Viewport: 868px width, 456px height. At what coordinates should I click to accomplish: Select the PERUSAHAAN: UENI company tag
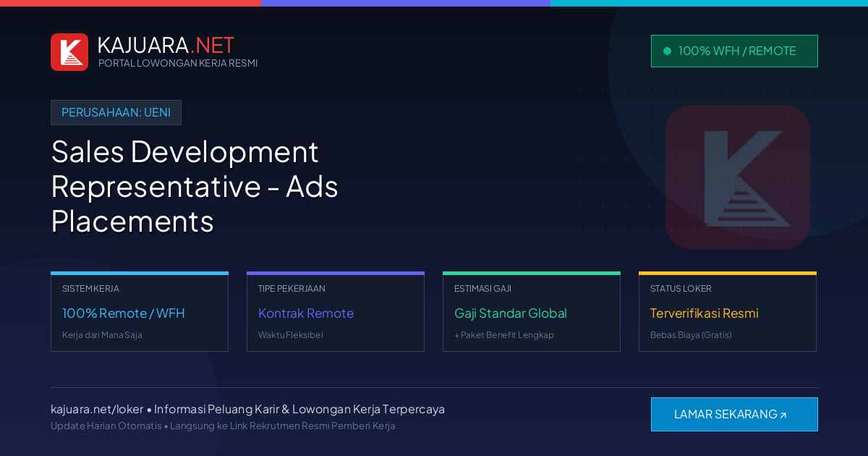point(116,112)
